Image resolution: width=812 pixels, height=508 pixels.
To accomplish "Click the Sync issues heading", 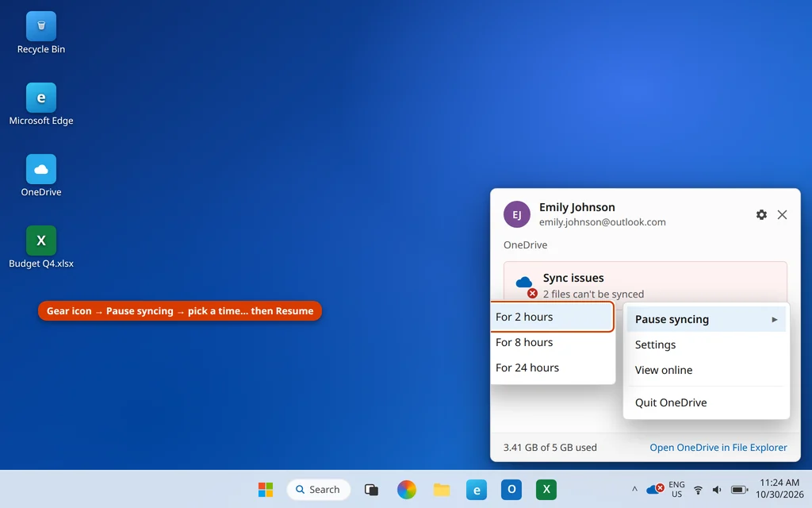I will (x=573, y=278).
